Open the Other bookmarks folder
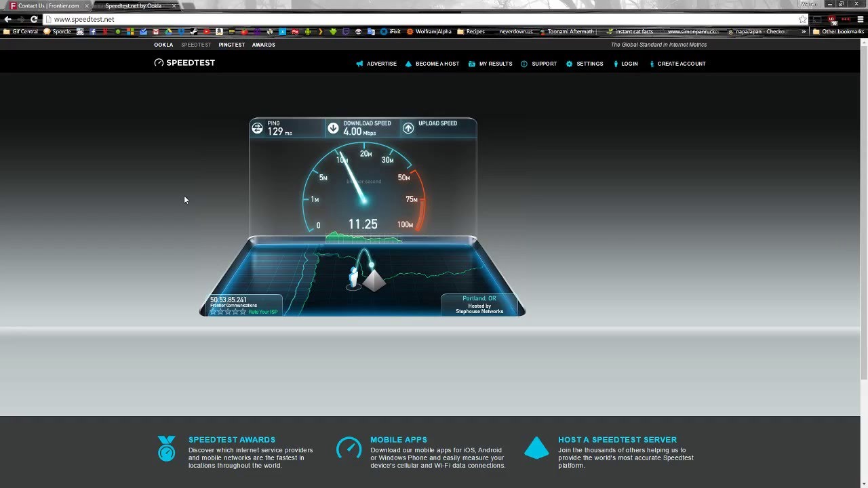 click(x=839, y=31)
